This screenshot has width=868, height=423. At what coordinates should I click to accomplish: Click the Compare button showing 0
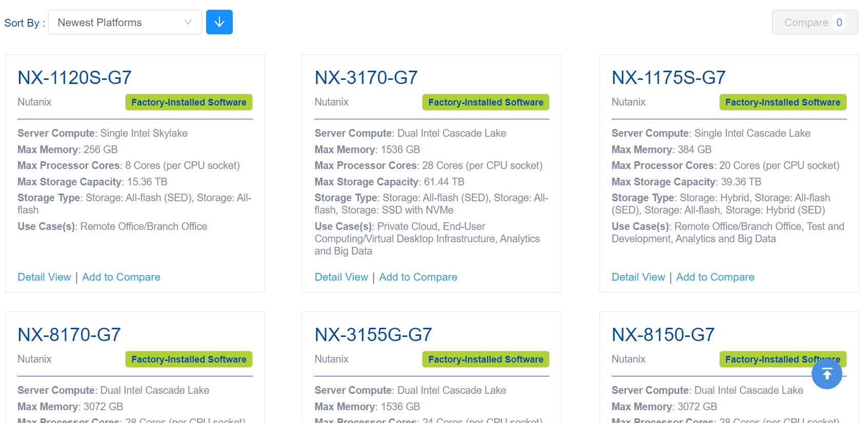[815, 22]
